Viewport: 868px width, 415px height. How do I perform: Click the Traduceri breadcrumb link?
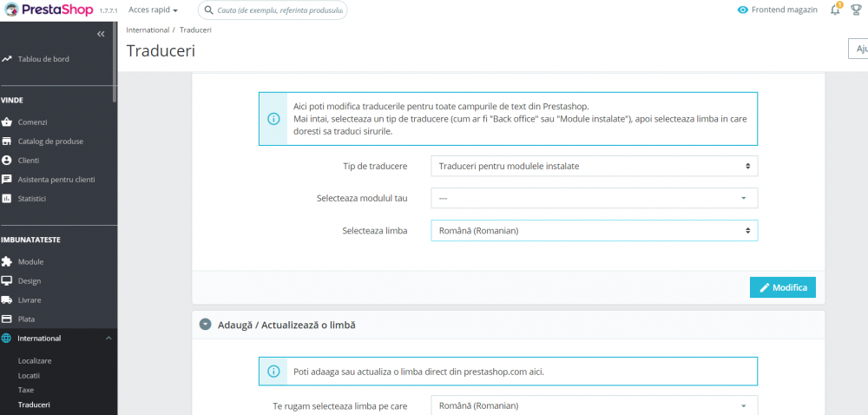pyautogui.click(x=195, y=30)
